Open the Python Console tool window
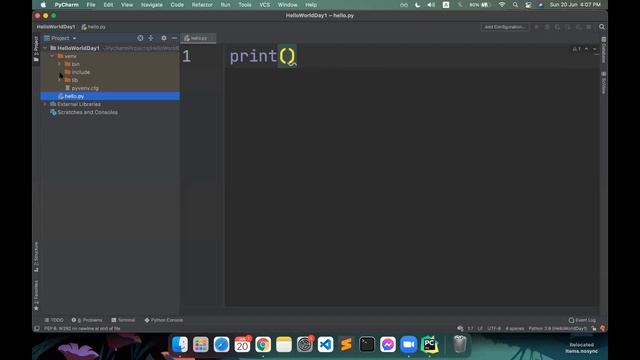Viewport: 640px width, 360px height. 164,320
